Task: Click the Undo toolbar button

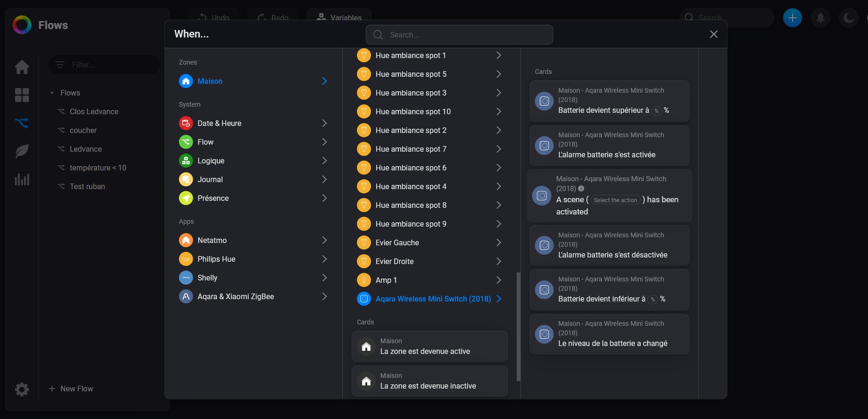Action: (x=214, y=17)
